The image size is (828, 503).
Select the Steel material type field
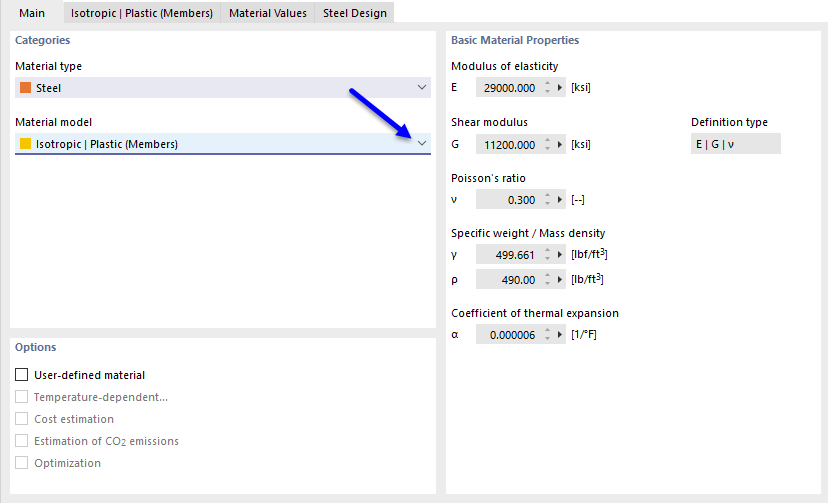(x=223, y=88)
